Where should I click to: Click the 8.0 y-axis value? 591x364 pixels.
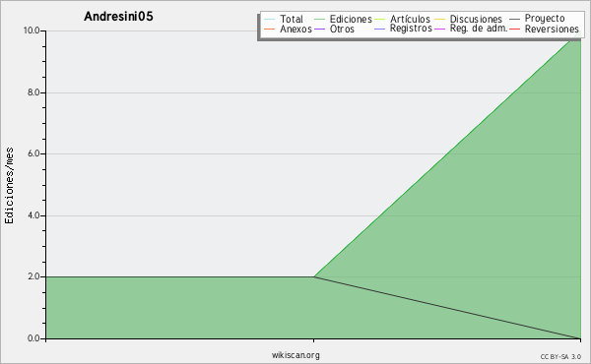[33, 92]
